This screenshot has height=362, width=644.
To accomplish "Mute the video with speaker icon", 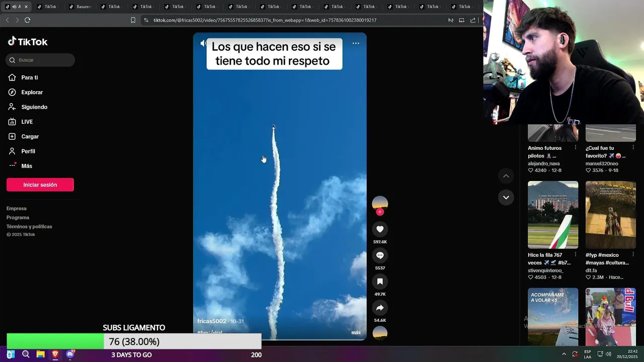I will click(203, 43).
